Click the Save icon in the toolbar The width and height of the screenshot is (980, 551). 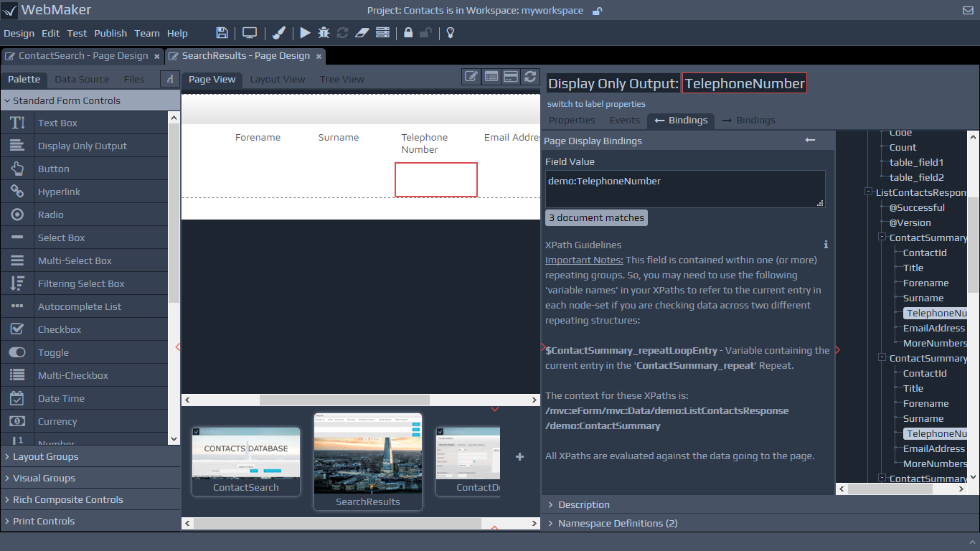point(222,33)
